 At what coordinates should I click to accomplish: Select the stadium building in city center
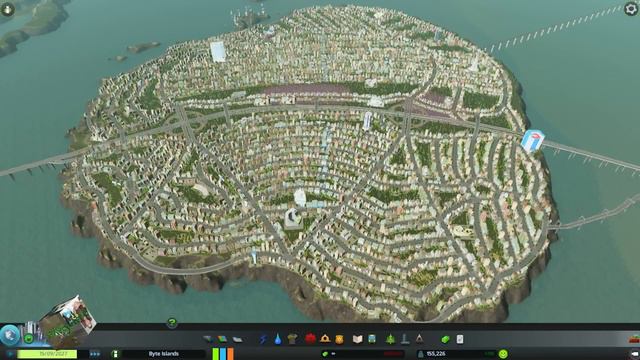[x=293, y=218]
